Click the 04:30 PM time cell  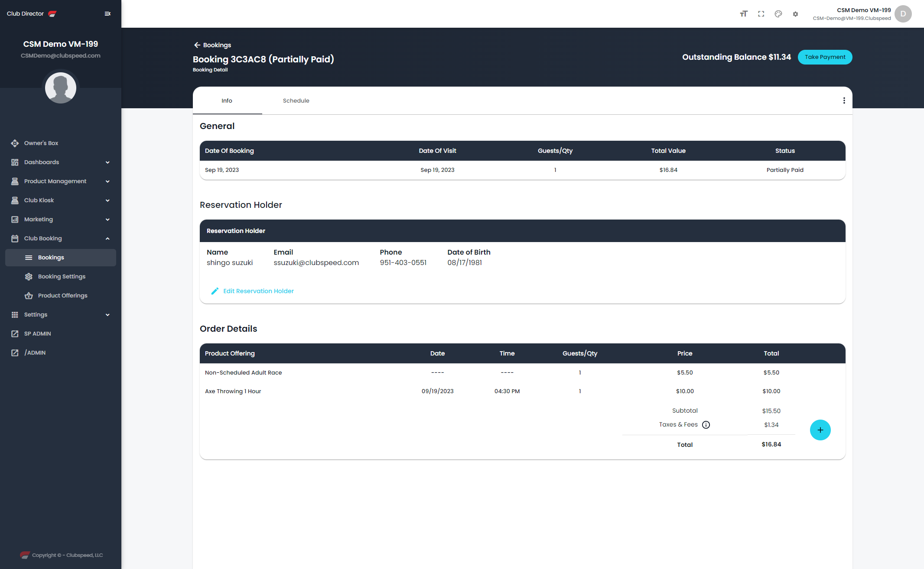[507, 391]
